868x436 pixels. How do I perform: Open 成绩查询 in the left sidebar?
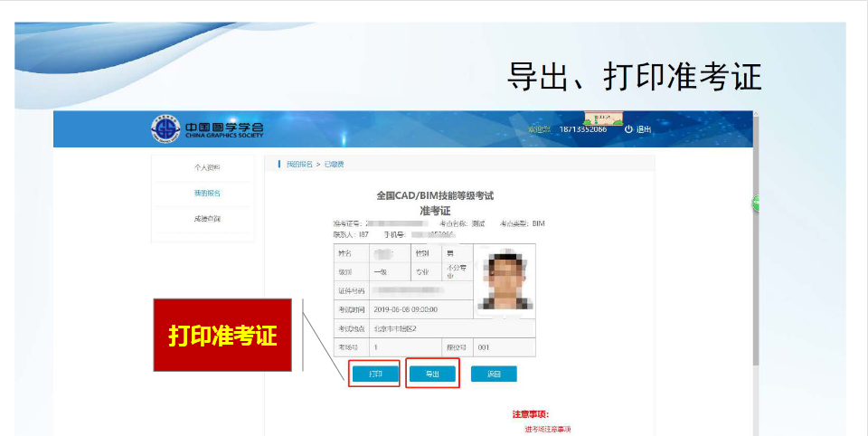click(x=207, y=219)
